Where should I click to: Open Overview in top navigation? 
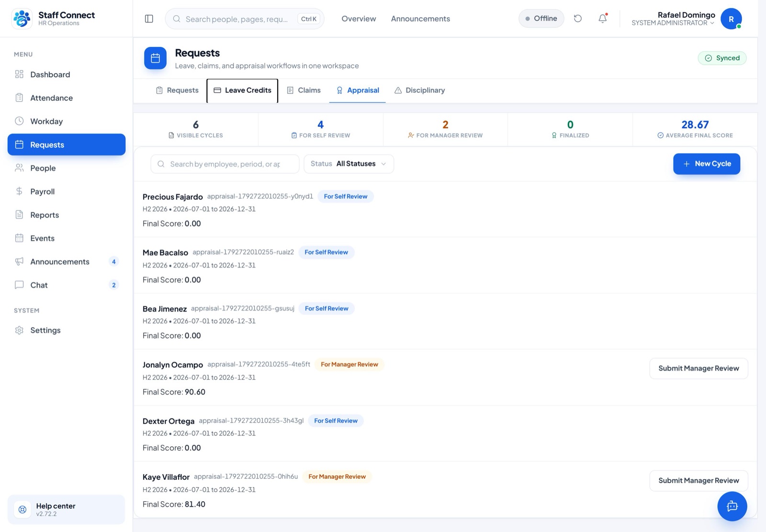359,19
